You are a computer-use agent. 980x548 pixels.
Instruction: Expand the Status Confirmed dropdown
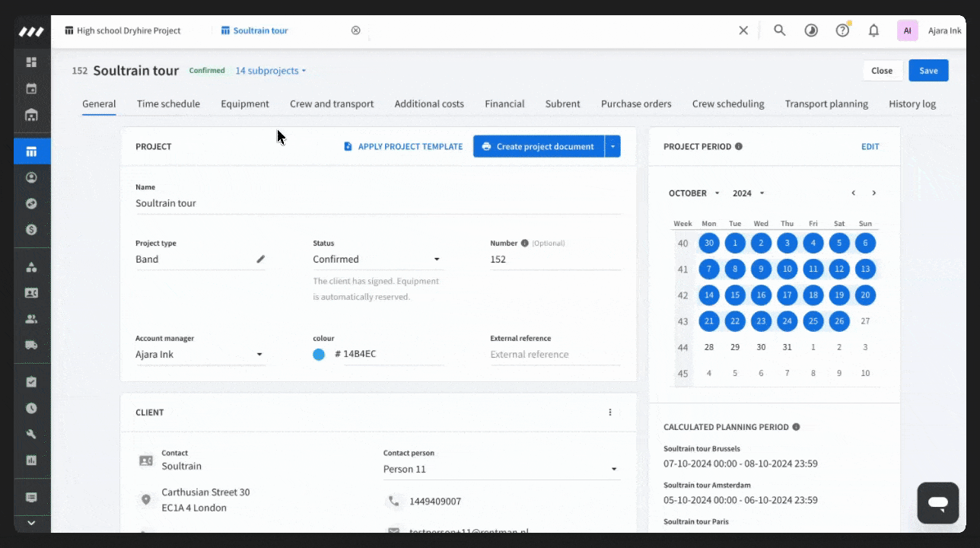(377, 260)
